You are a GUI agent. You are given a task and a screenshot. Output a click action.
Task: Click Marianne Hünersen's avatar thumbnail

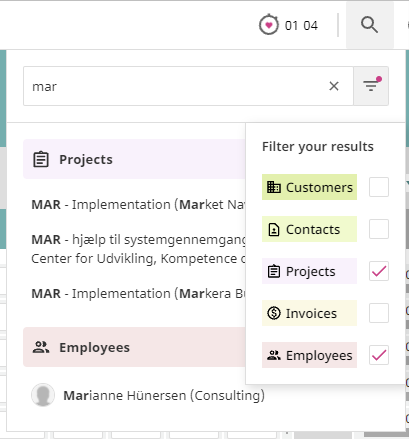point(43,395)
